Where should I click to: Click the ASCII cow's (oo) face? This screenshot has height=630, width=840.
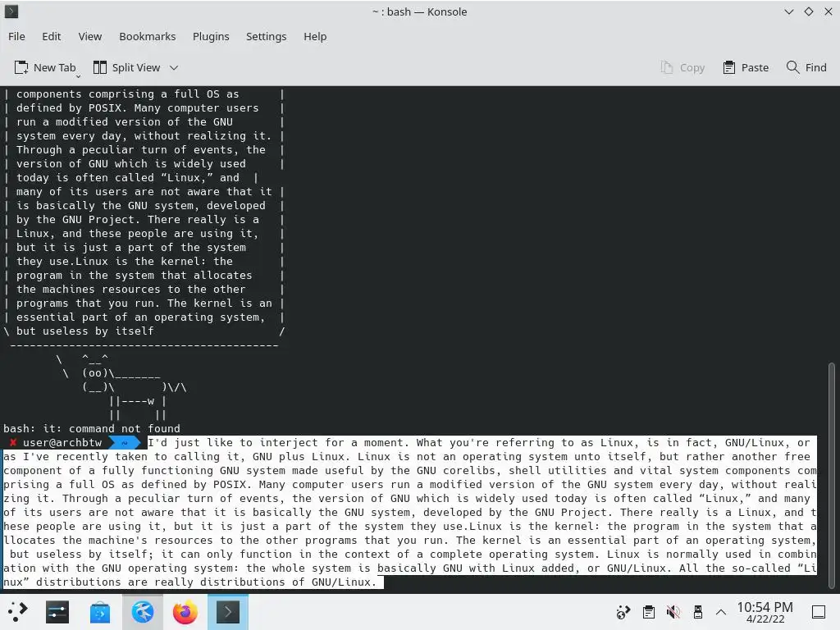[95, 373]
